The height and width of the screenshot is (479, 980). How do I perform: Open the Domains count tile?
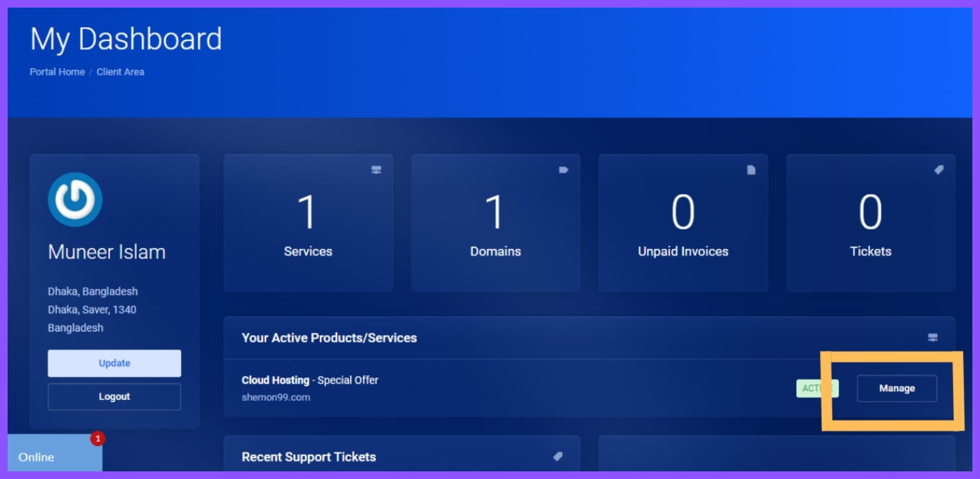coord(495,224)
